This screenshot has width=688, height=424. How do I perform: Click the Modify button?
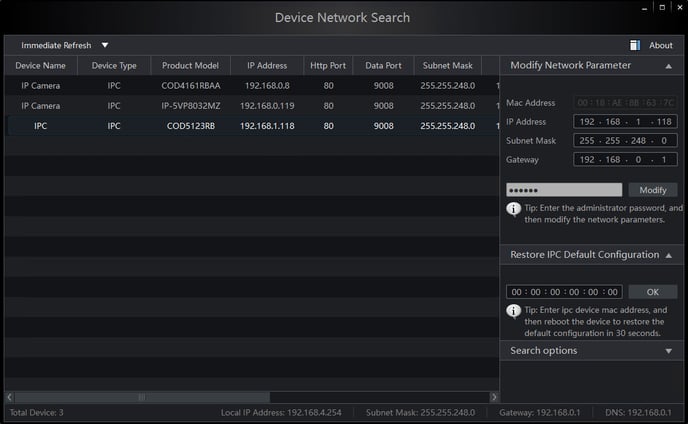coord(652,190)
